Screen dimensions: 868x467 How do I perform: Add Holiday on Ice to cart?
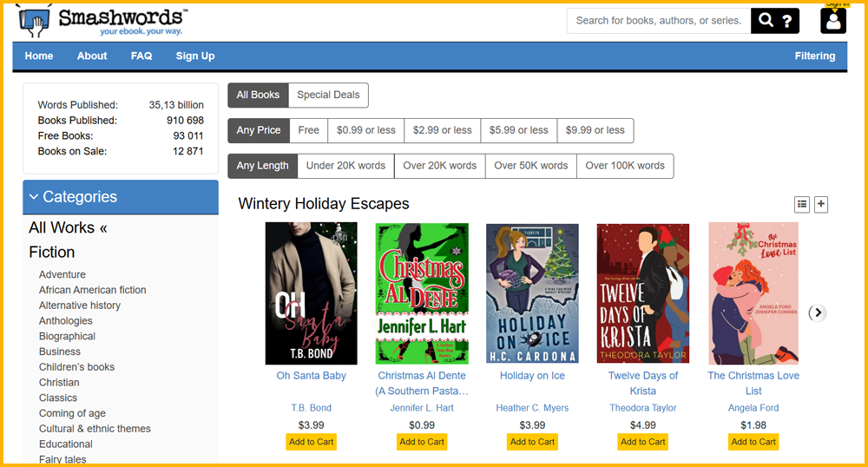pyautogui.click(x=532, y=442)
